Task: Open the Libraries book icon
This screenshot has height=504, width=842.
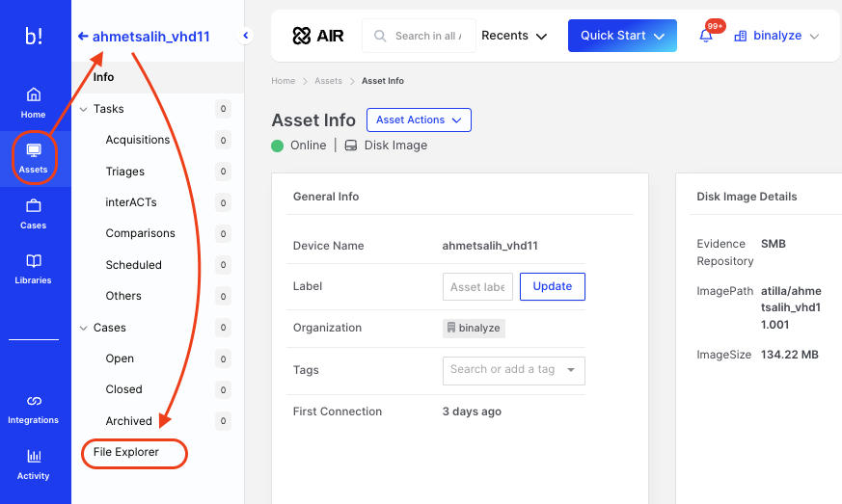Action: [34, 261]
